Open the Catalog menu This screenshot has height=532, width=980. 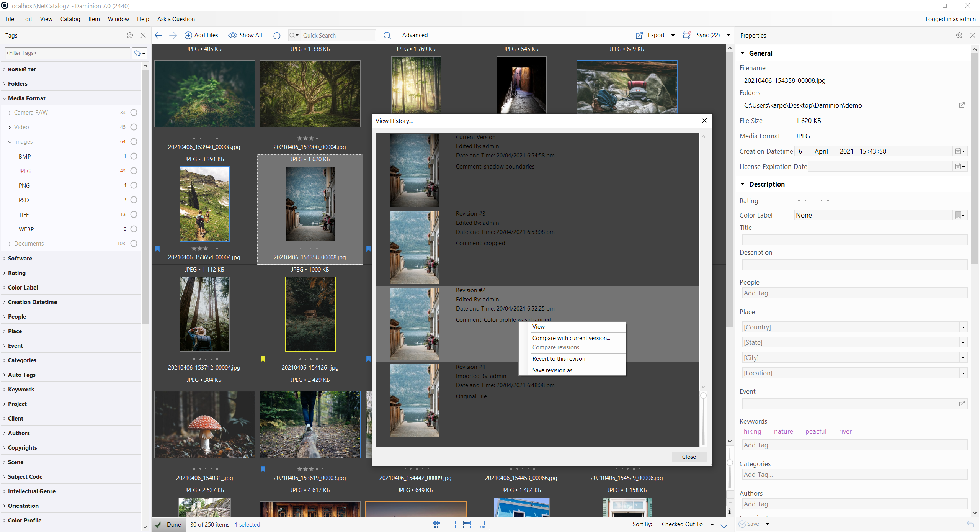coord(70,19)
